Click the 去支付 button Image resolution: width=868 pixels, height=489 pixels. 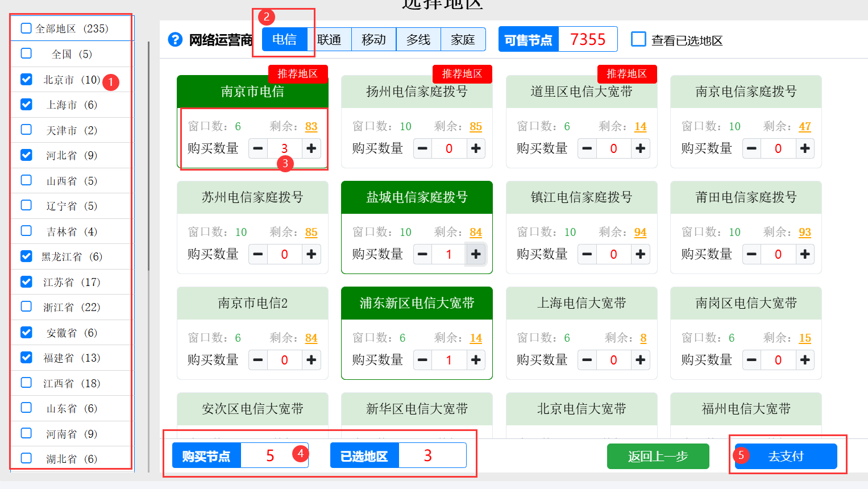coord(786,456)
